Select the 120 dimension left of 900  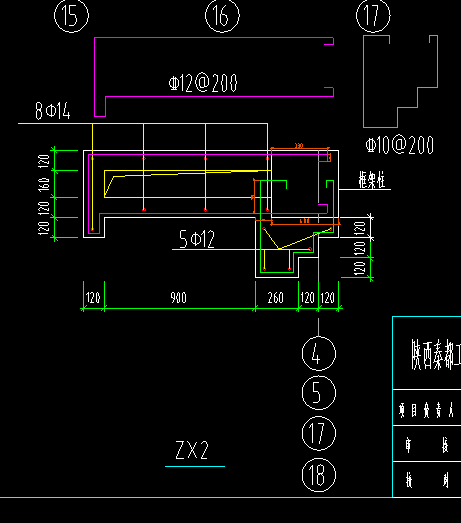[93, 298]
